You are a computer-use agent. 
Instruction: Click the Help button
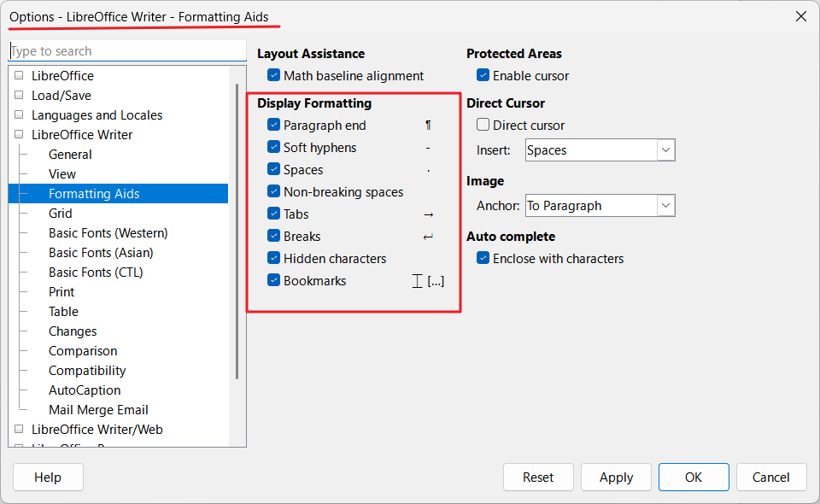click(x=48, y=478)
